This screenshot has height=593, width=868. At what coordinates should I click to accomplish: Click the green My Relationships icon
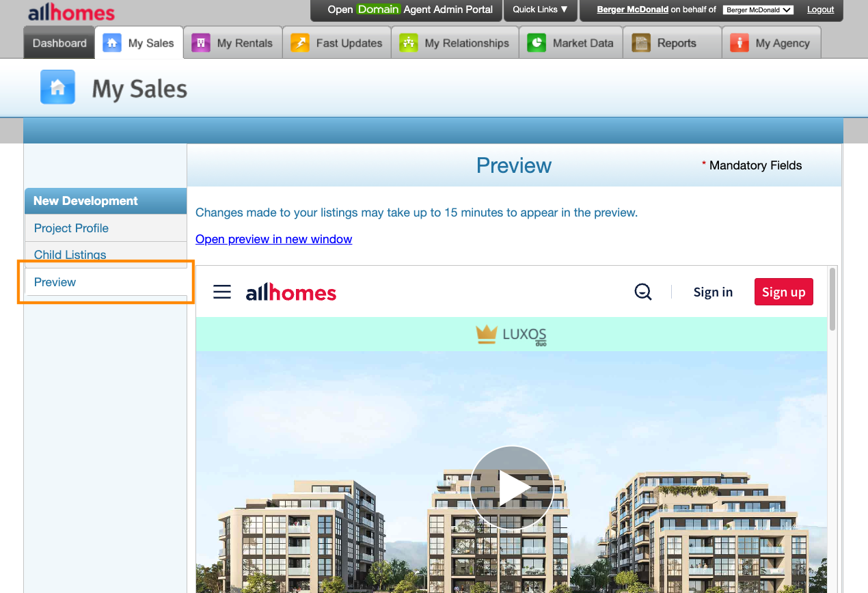pyautogui.click(x=409, y=43)
